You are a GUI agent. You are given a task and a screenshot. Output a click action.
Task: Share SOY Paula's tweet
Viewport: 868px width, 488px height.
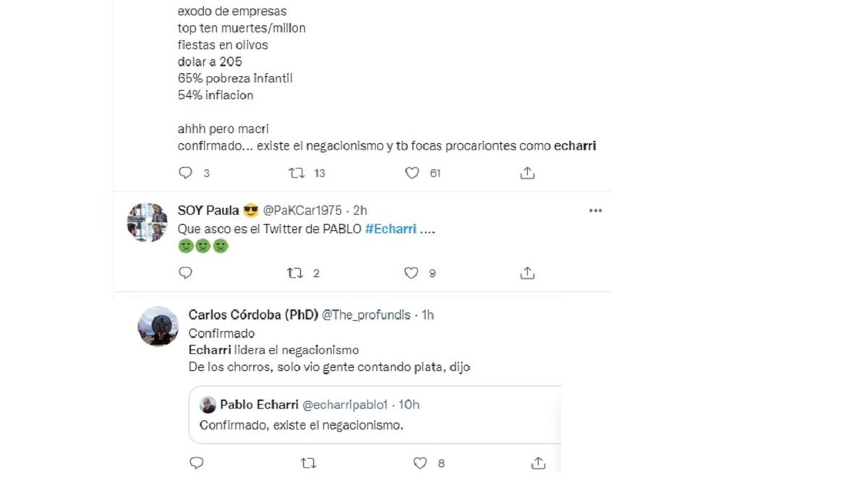(527, 273)
